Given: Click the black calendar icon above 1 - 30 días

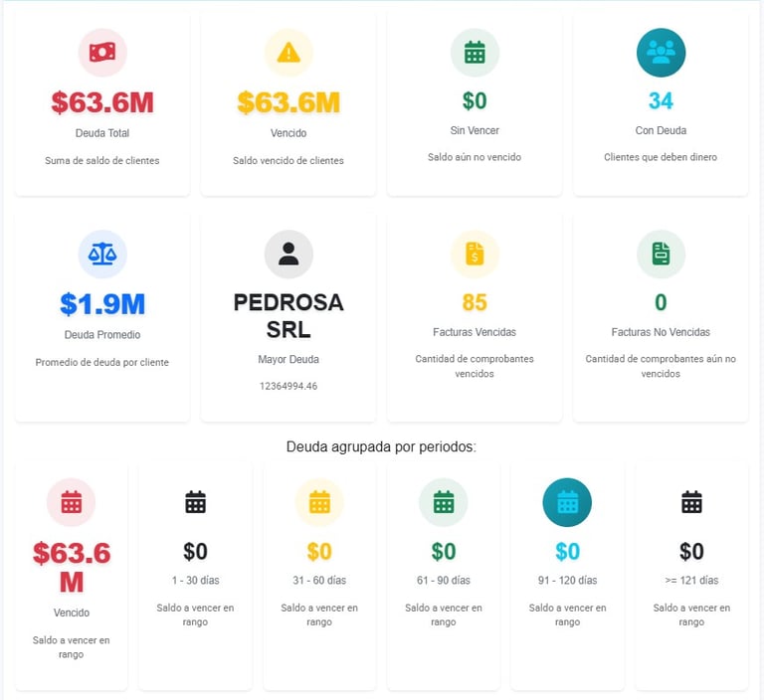Looking at the screenshot, I should coord(195,502).
